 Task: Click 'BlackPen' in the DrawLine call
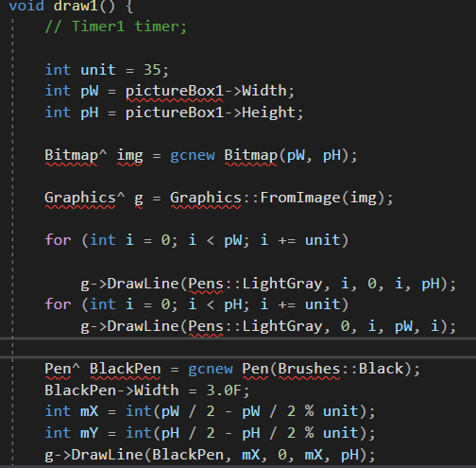tap(188, 455)
